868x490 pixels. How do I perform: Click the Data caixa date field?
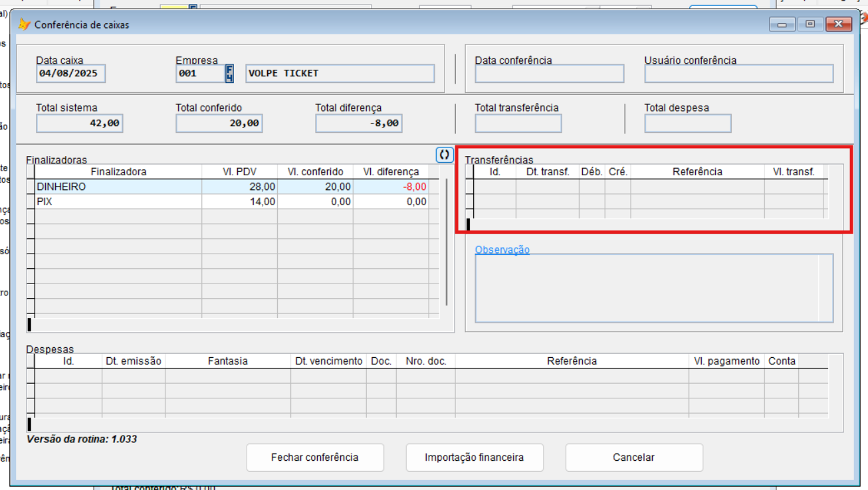(x=70, y=74)
